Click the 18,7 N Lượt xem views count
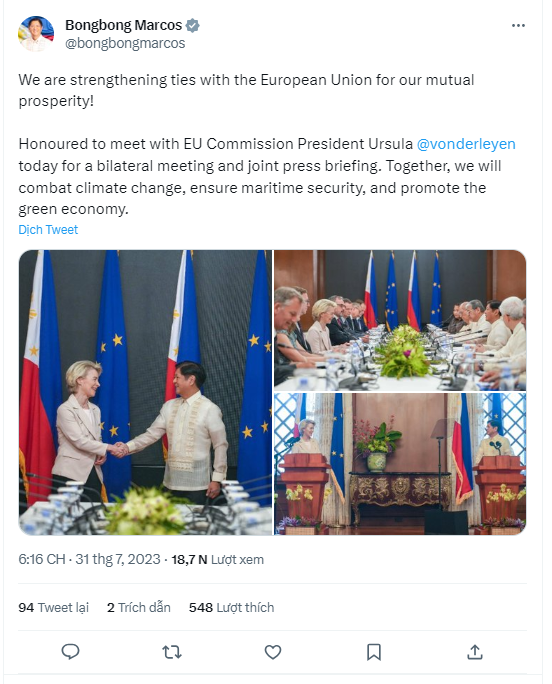Screen dimensions: 552x684 (x=217, y=560)
